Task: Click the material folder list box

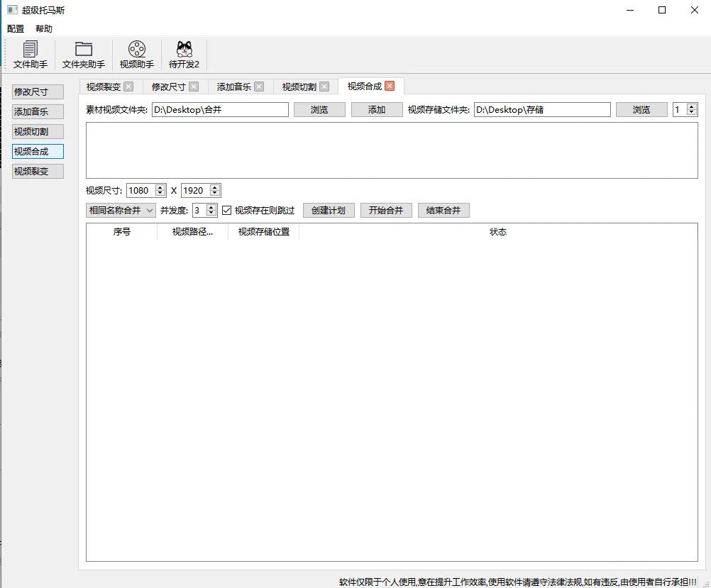Action: tap(392, 150)
